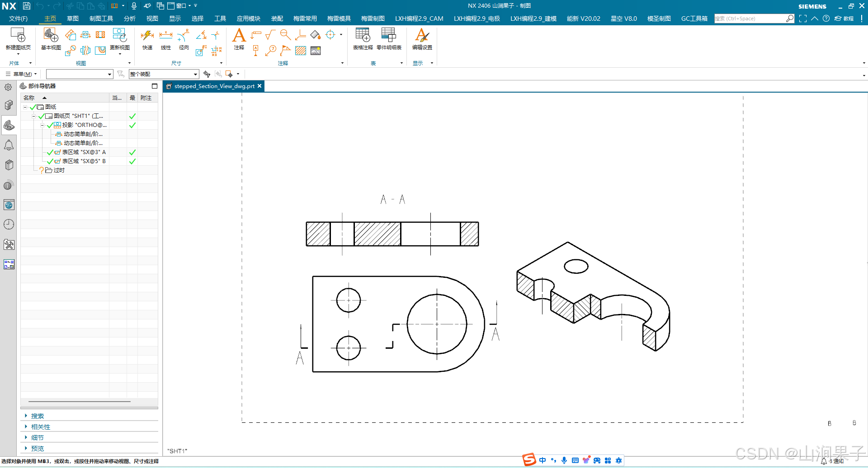Click the New Sheet (新建图纸页) icon
This screenshot has height=468, width=868.
click(18, 35)
